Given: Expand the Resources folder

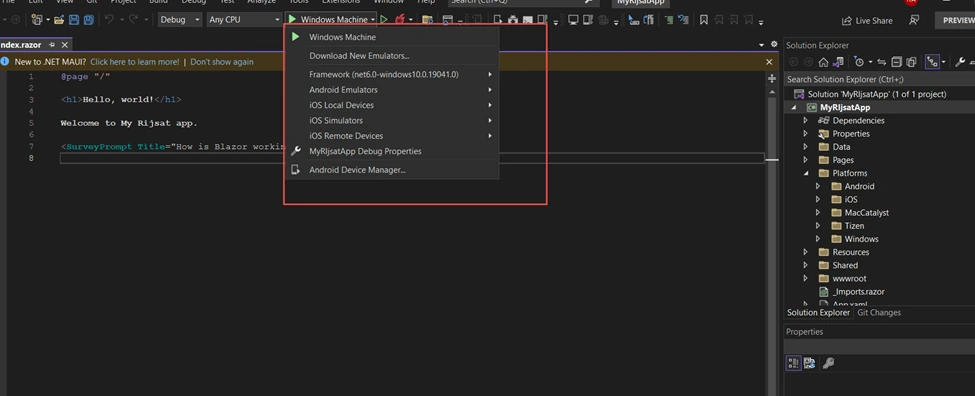Looking at the screenshot, I should (805, 252).
